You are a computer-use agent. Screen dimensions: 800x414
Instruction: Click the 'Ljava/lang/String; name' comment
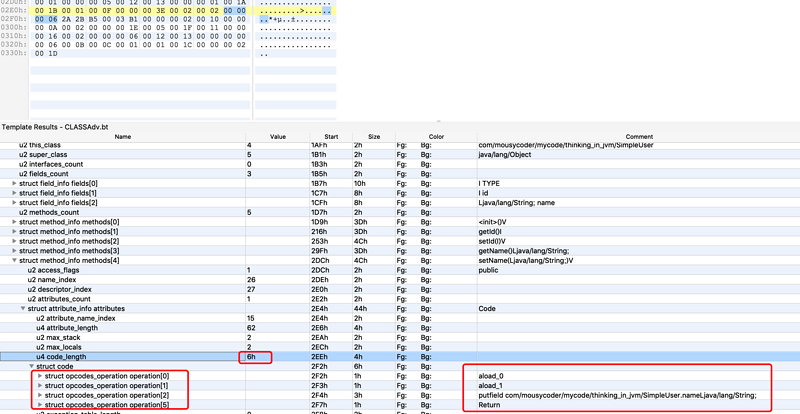click(x=516, y=203)
